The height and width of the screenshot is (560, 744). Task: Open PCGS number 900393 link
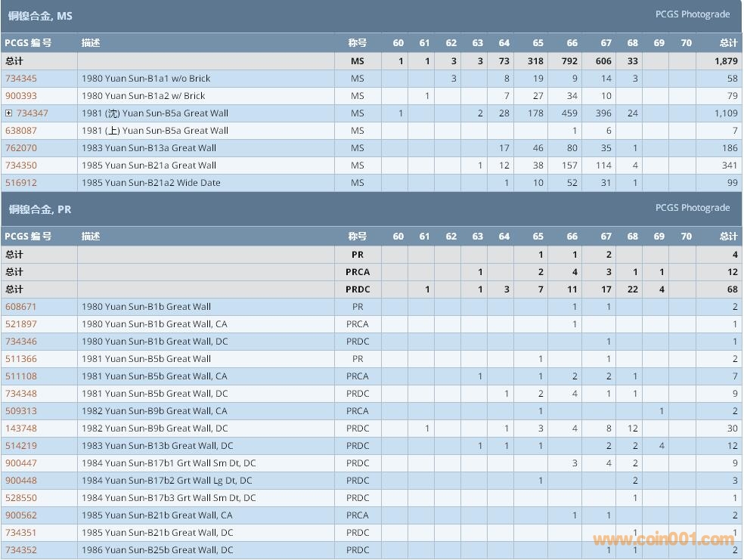coord(21,96)
